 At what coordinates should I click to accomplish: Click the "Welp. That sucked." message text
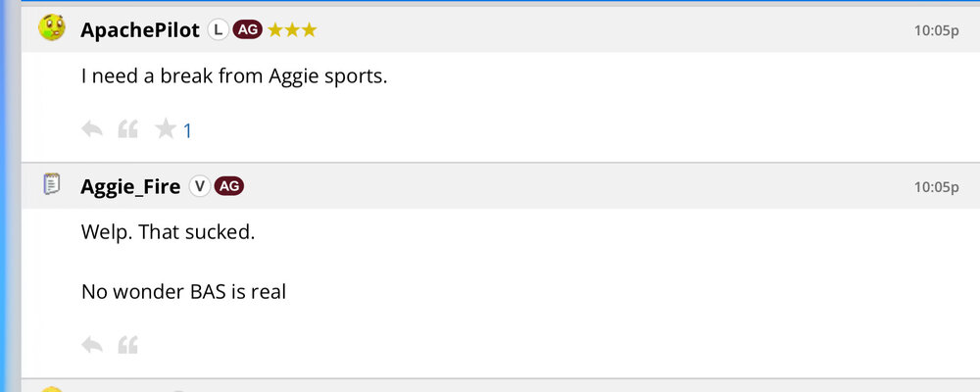coord(168,235)
